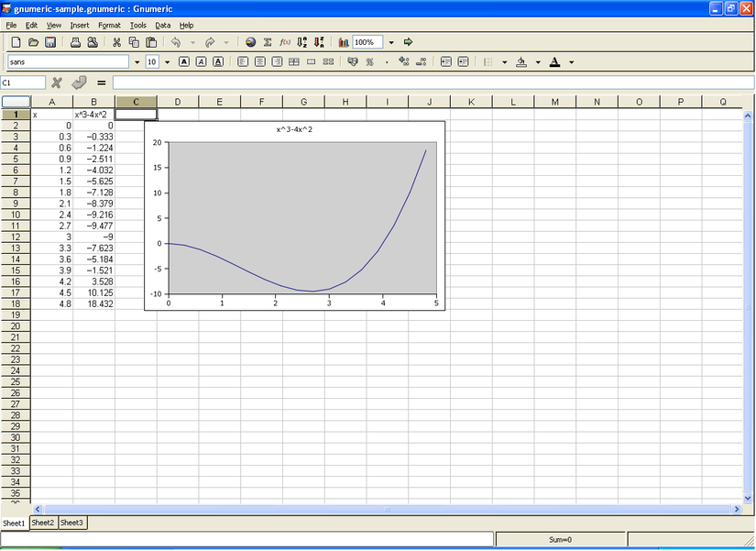This screenshot has width=756, height=551.
Task: Insert a hyperlink using the globe icon
Action: [x=251, y=41]
